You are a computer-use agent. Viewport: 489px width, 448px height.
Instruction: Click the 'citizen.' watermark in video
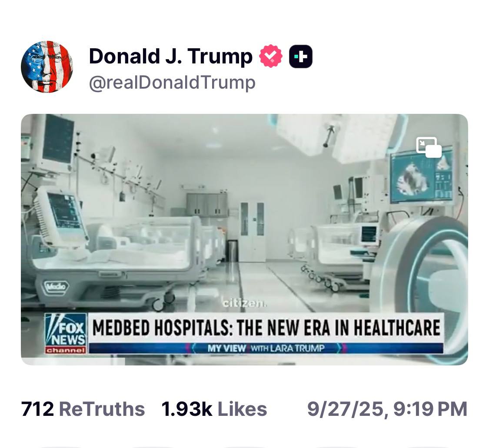coord(244,303)
